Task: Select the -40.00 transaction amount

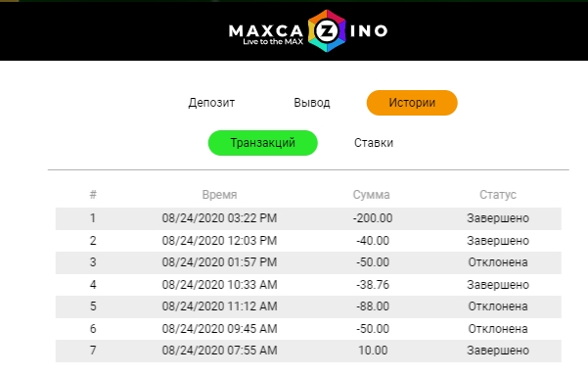Action: pyautogui.click(x=373, y=241)
